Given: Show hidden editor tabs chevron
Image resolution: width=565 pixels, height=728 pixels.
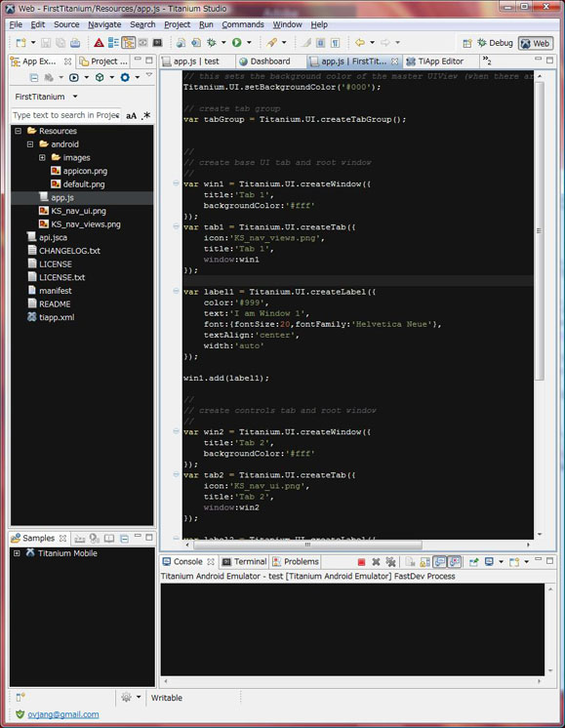Looking at the screenshot, I should point(487,61).
